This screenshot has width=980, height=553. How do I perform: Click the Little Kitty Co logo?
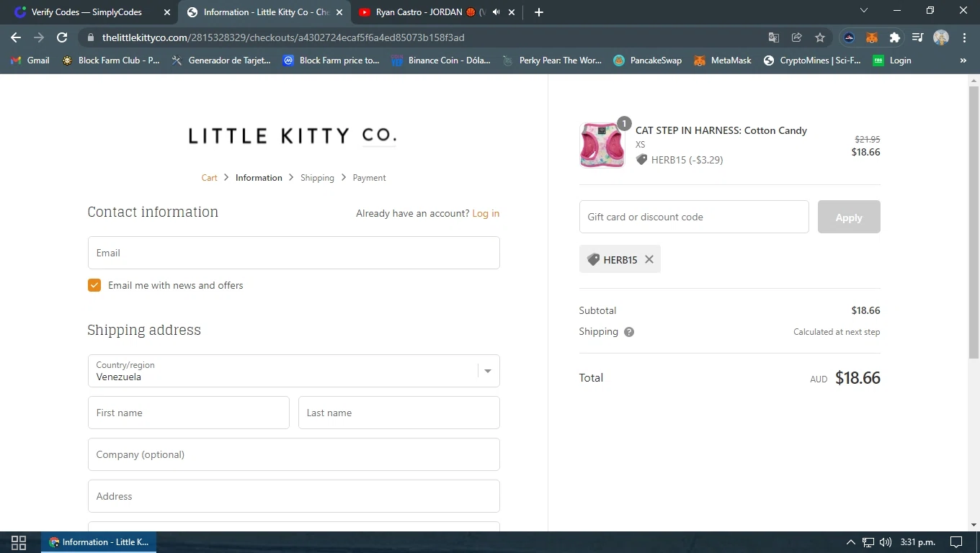293,135
